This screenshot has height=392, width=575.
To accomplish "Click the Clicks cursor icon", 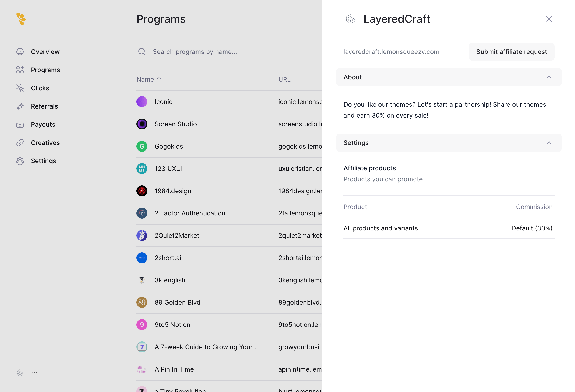I will coord(20,88).
